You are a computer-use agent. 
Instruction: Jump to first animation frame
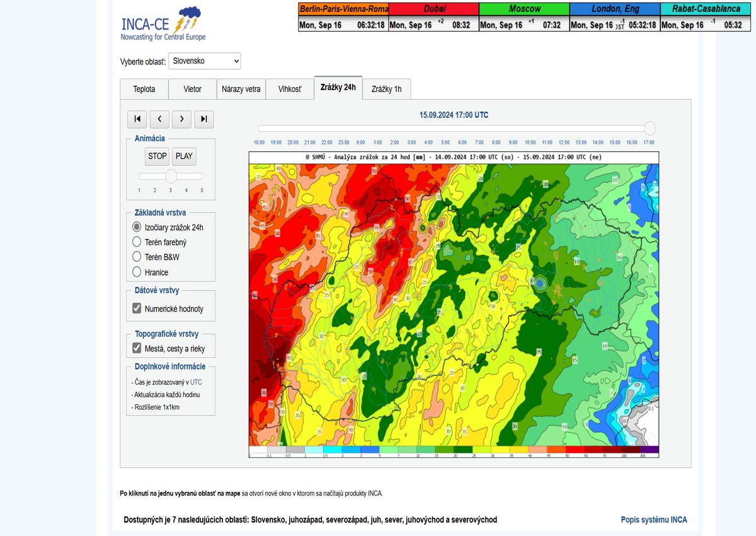coord(137,119)
